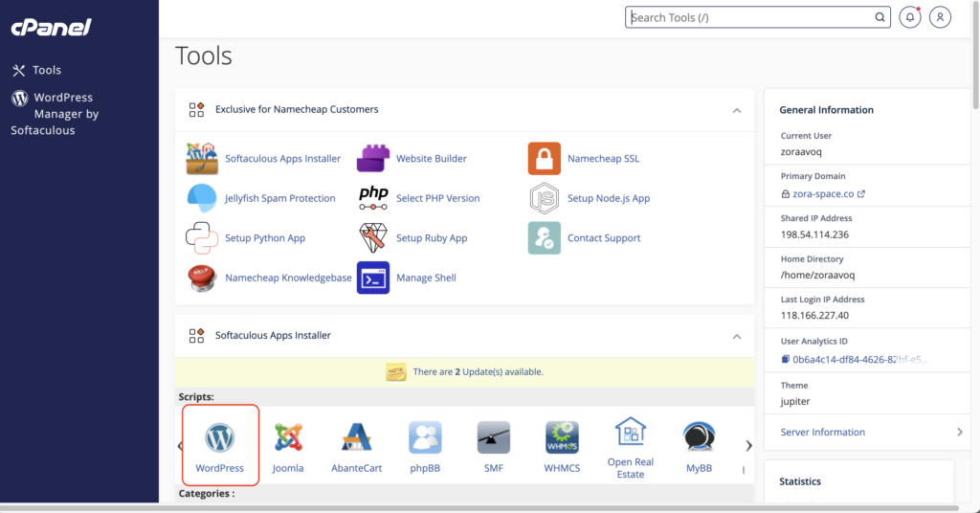Expand the Server Information chevron
Screen dimensions: 980x513
[x=960, y=433]
